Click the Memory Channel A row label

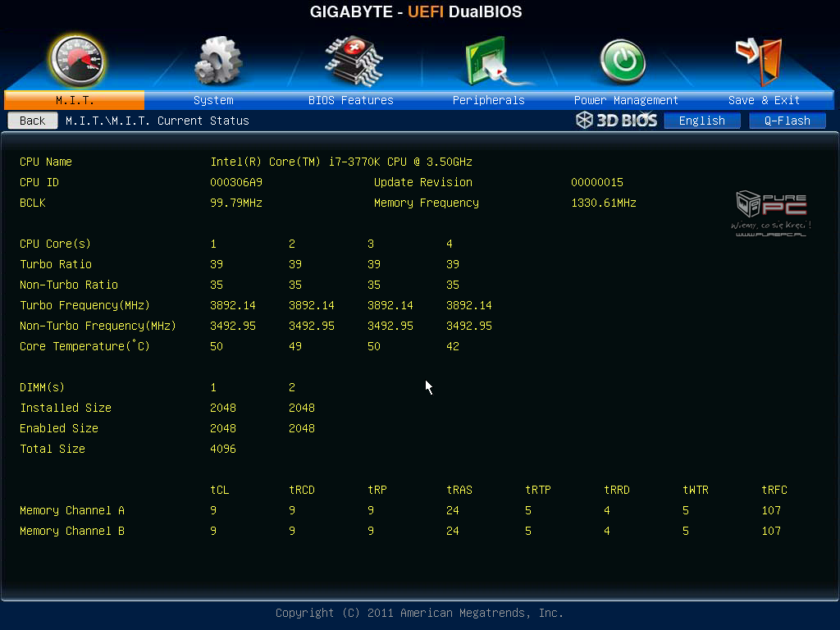[72, 510]
